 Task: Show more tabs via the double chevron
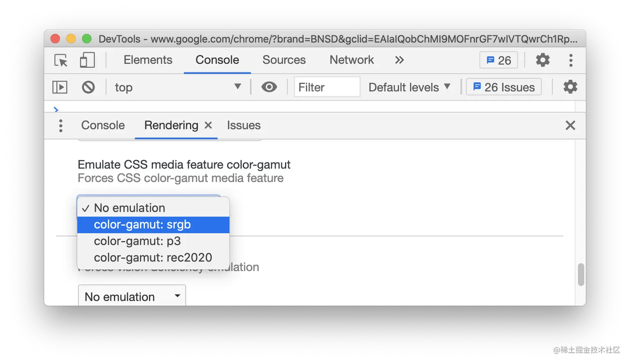pyautogui.click(x=399, y=60)
